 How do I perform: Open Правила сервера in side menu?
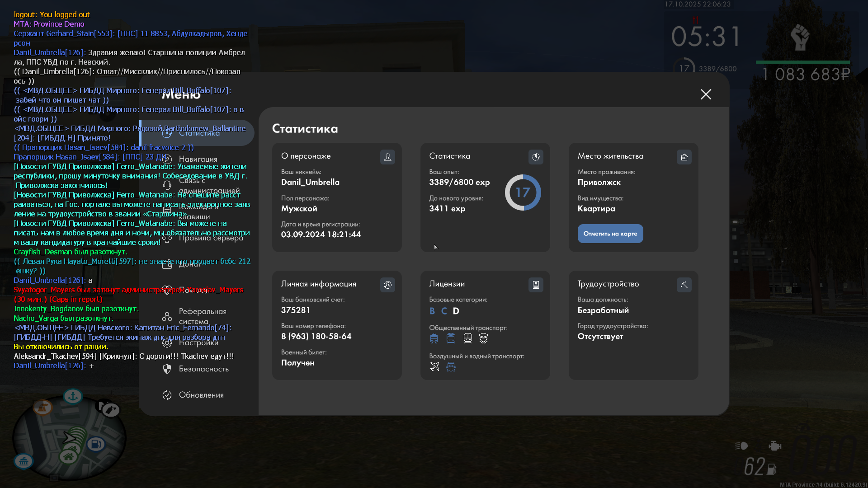(x=211, y=238)
